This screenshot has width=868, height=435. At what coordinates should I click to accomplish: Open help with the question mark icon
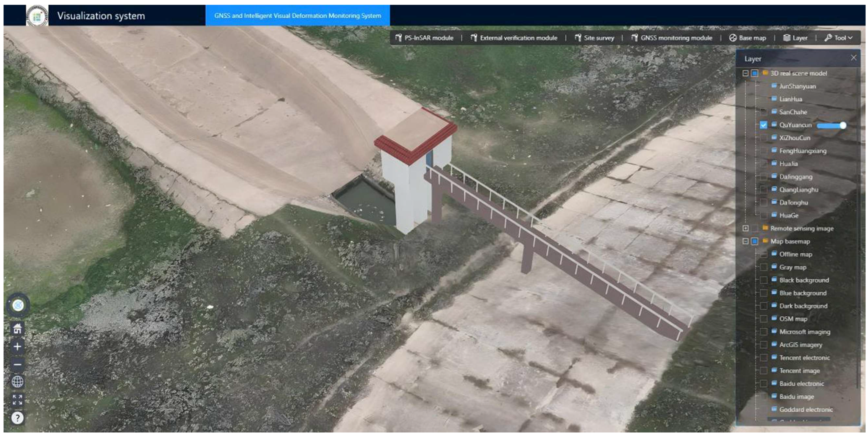point(18,418)
